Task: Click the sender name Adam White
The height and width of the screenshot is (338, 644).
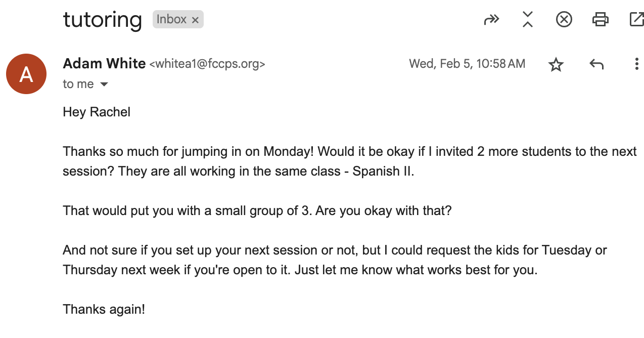Action: click(104, 64)
